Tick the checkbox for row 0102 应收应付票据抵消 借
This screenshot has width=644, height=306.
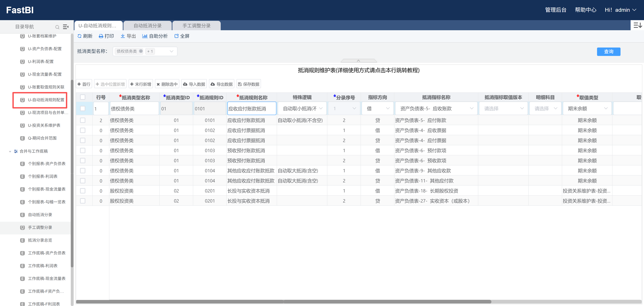click(83, 130)
